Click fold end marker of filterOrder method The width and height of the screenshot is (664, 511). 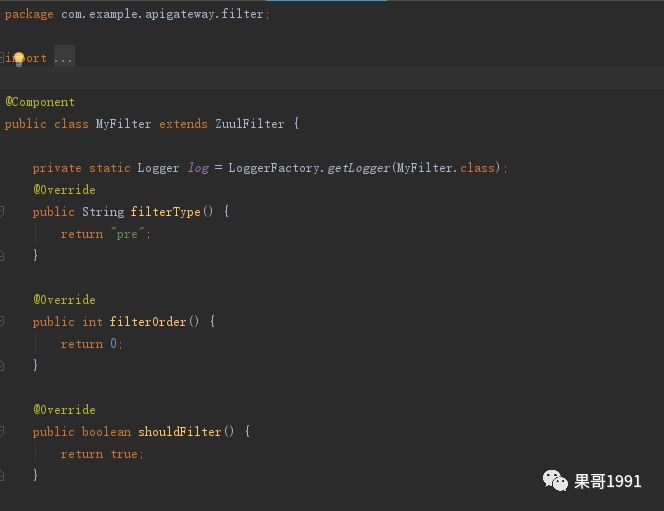(x=2, y=365)
